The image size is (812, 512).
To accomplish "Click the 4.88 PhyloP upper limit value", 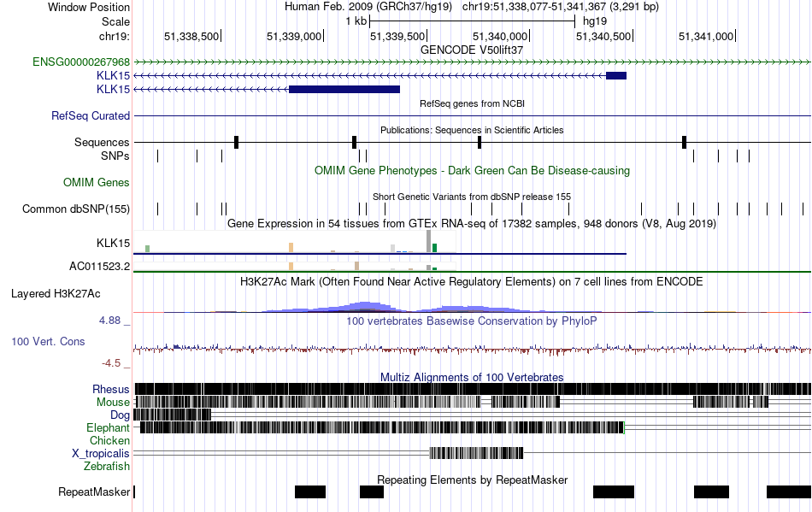I will [x=109, y=321].
